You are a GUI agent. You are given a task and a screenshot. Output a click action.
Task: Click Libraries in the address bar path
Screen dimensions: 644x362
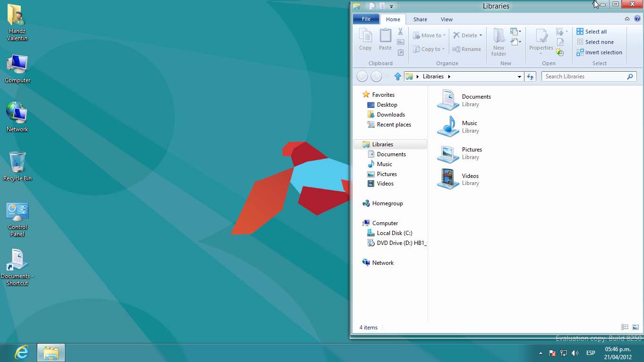click(433, 76)
